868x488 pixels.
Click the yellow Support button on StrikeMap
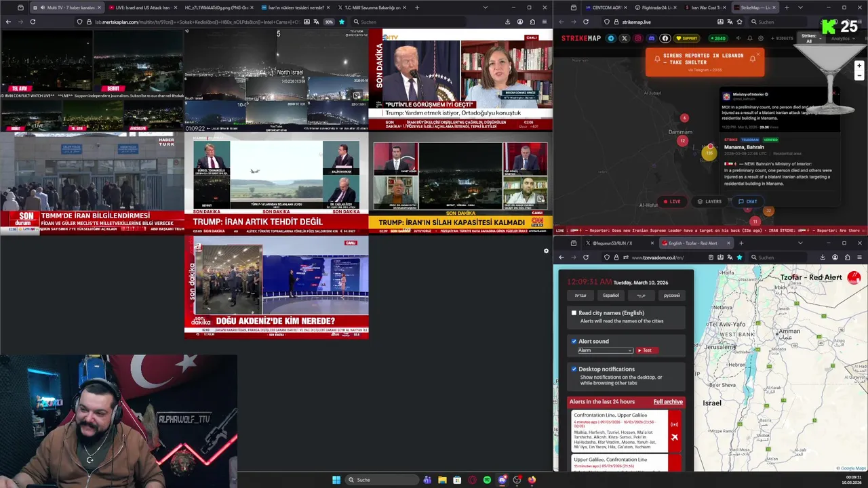pyautogui.click(x=686, y=38)
